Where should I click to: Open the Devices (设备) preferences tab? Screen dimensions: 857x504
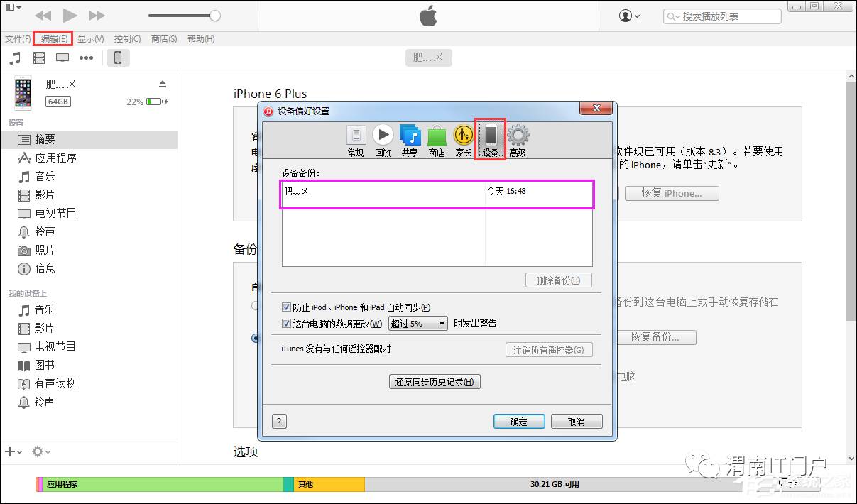click(x=491, y=141)
